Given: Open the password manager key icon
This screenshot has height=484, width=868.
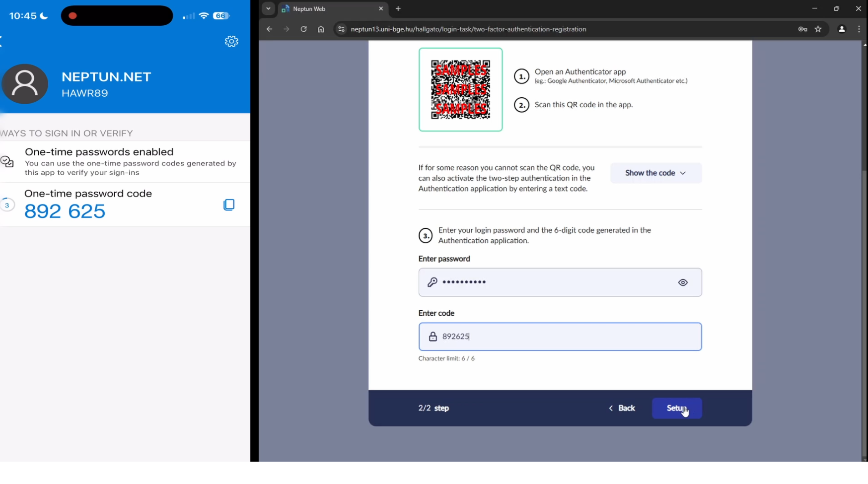Looking at the screenshot, I should coord(802,29).
